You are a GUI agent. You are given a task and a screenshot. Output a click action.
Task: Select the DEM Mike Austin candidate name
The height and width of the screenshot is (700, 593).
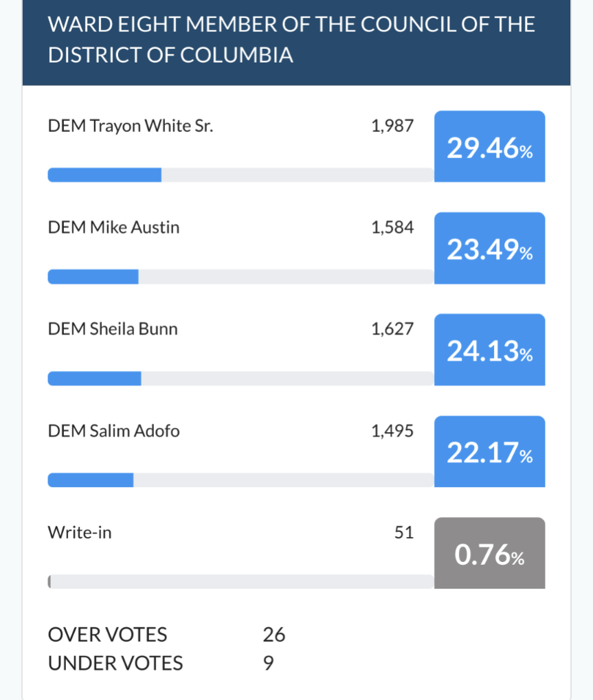pyautogui.click(x=113, y=227)
